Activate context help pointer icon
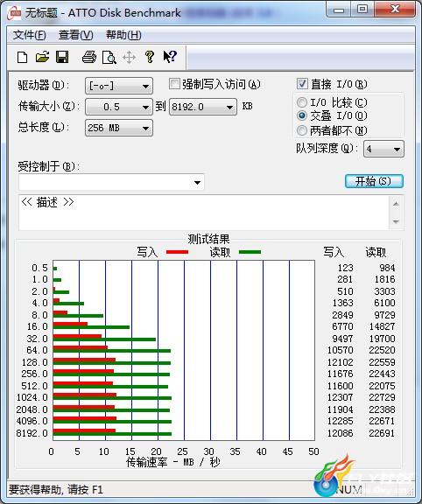 170,57
